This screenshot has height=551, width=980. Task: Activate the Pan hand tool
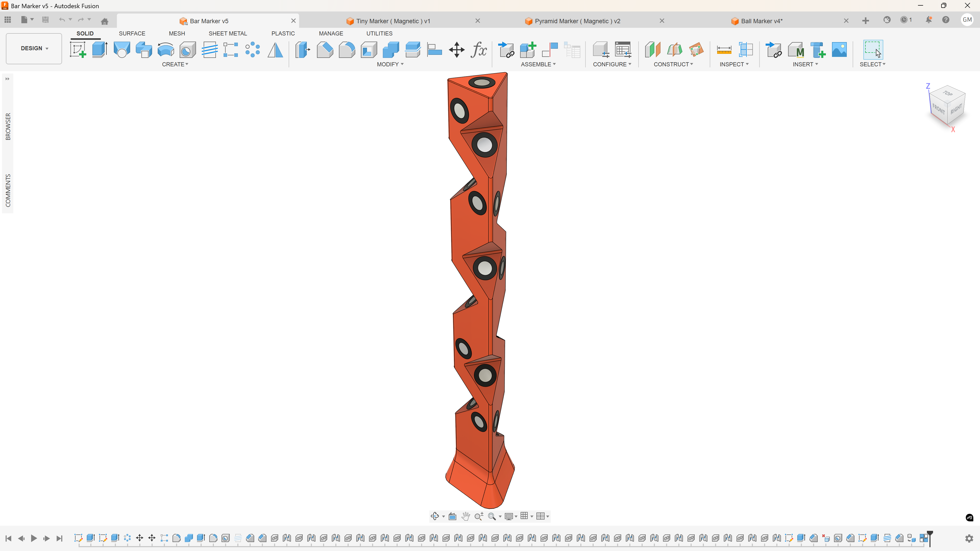(466, 516)
